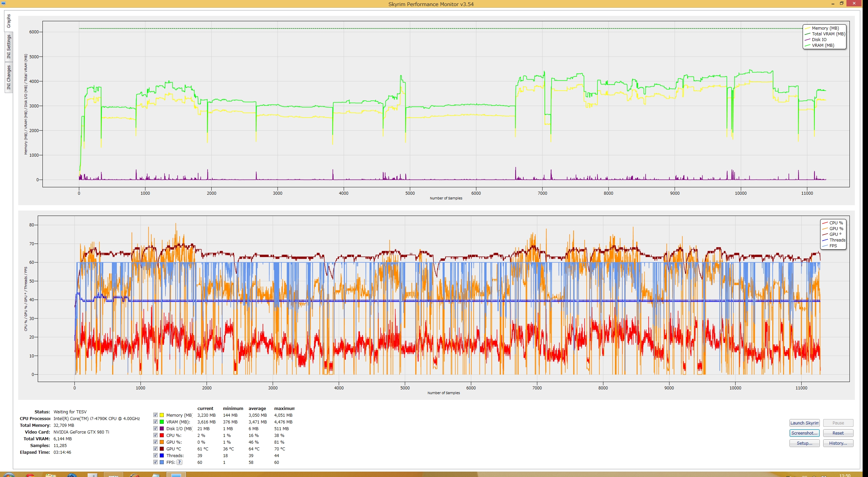Click maximum threads value '44'

[277, 456]
